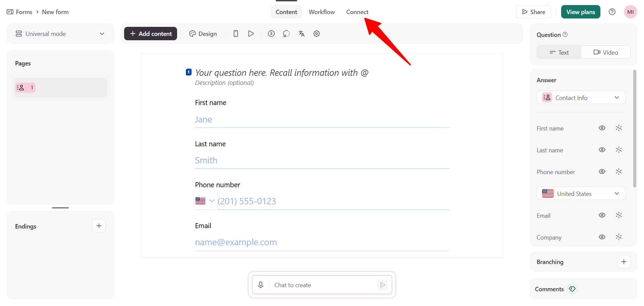Click the help question mark icon
Image resolution: width=644 pixels, height=306 pixels.
[x=612, y=12]
